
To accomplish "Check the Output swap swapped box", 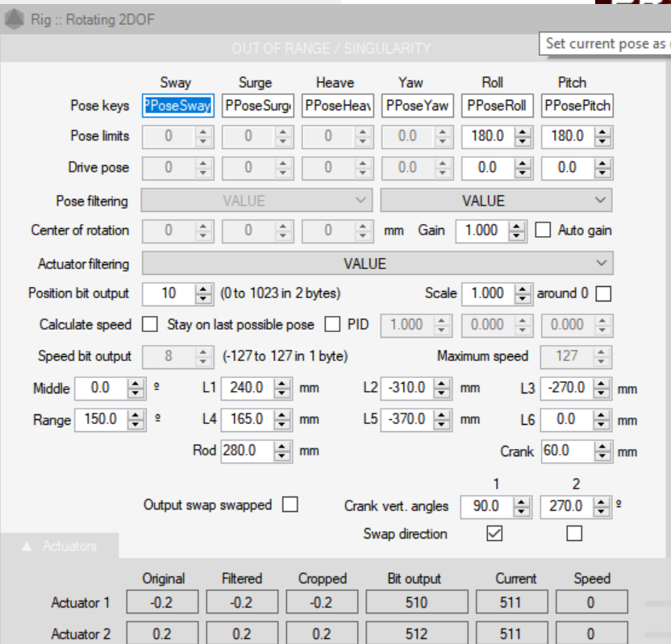I will tap(290, 505).
